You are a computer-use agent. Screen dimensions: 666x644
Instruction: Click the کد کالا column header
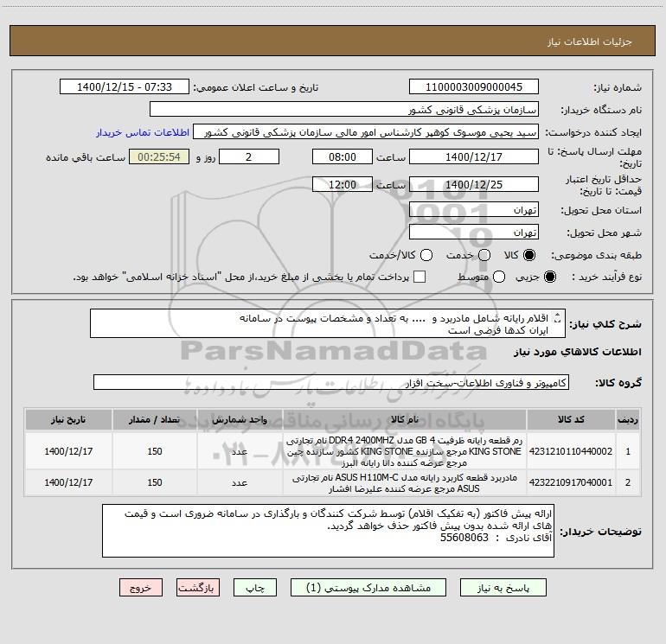(x=571, y=419)
